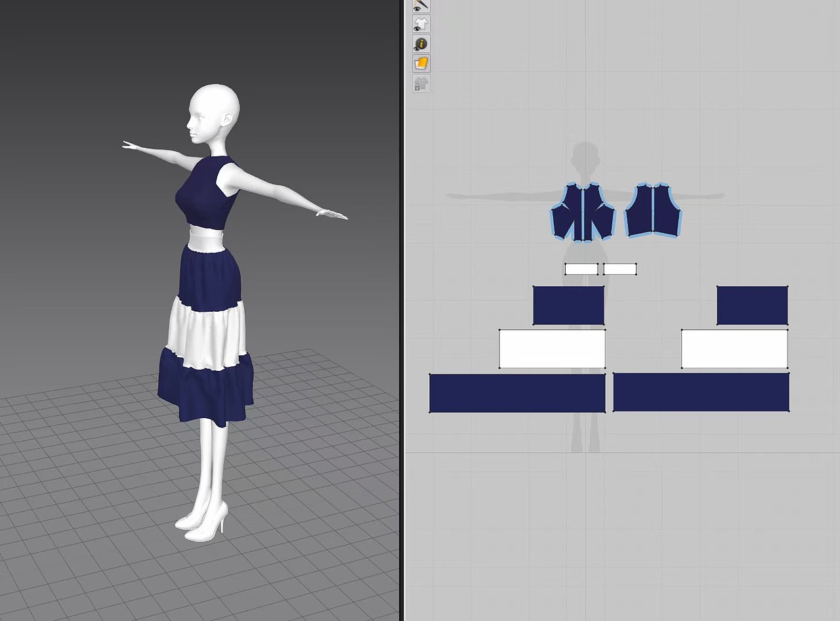840x621 pixels.
Task: Select left long navy bottom tier pattern
Action: (x=517, y=393)
